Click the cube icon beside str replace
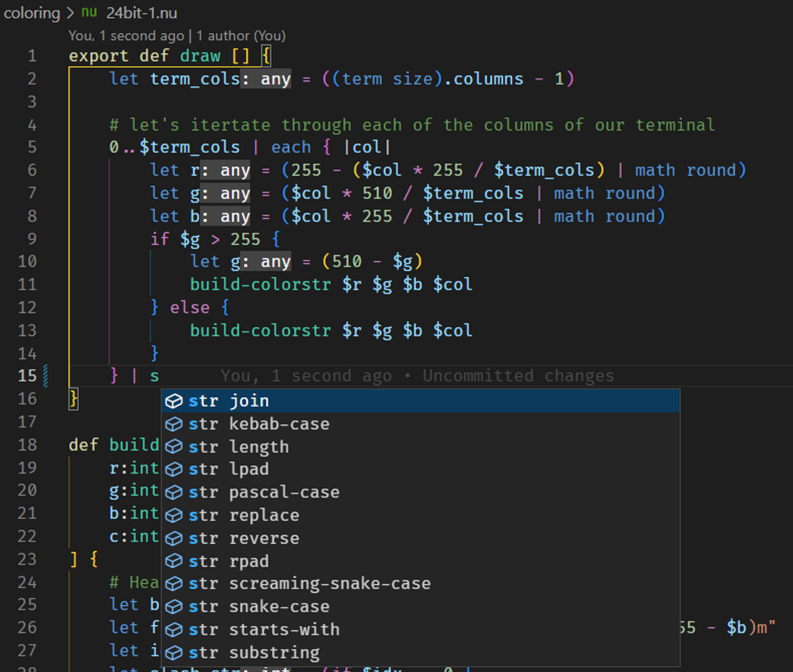 coord(174,515)
